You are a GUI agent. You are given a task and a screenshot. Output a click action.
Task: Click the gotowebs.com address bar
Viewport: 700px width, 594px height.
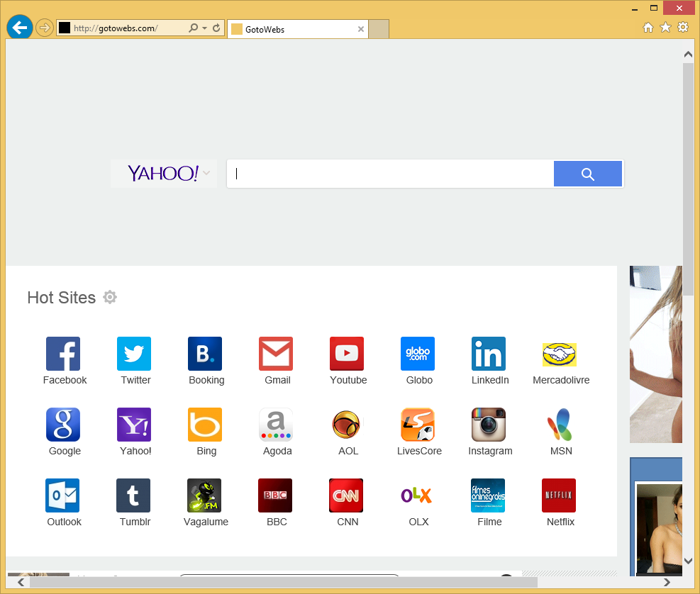click(121, 28)
